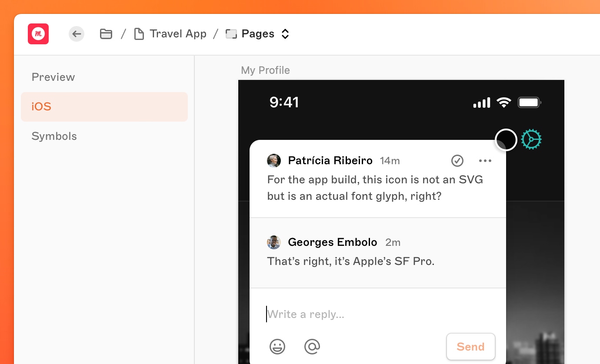Click the black comment pin marker
600x364 pixels.
(x=506, y=140)
